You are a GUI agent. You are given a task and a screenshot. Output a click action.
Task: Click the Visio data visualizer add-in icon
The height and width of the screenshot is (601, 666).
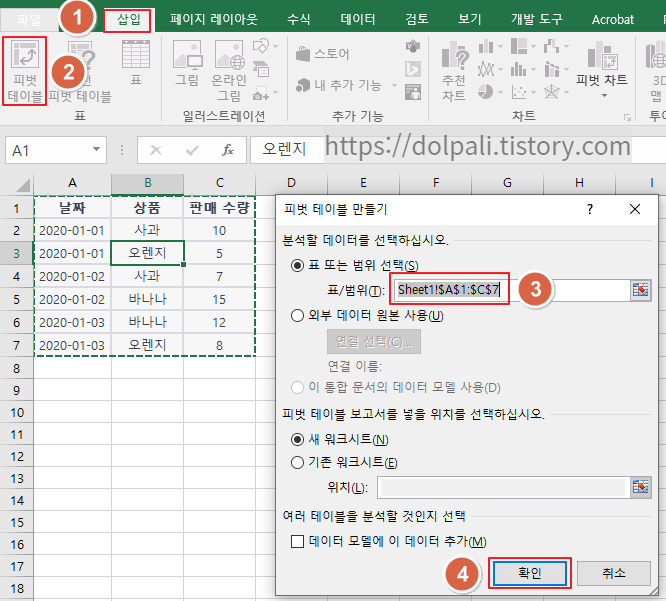(x=413, y=46)
